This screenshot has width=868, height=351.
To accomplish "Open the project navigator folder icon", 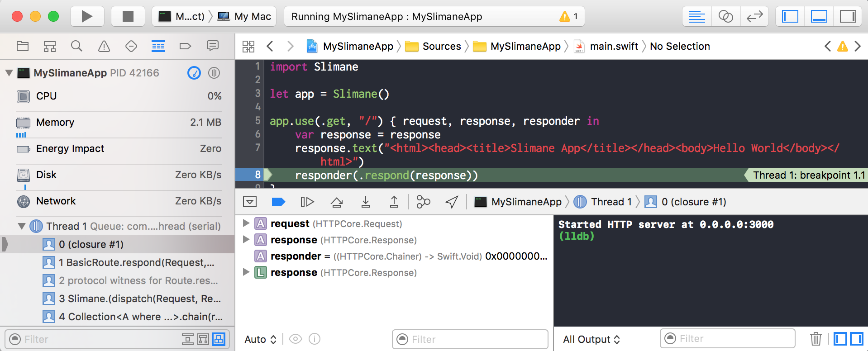I will pyautogui.click(x=23, y=46).
